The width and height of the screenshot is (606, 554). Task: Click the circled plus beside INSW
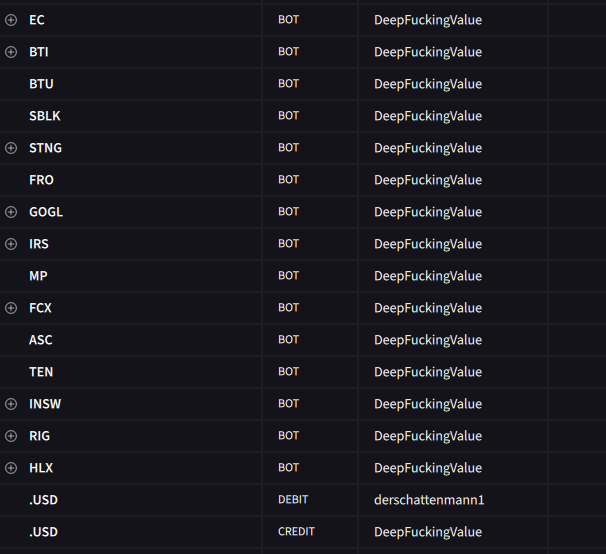point(11,404)
